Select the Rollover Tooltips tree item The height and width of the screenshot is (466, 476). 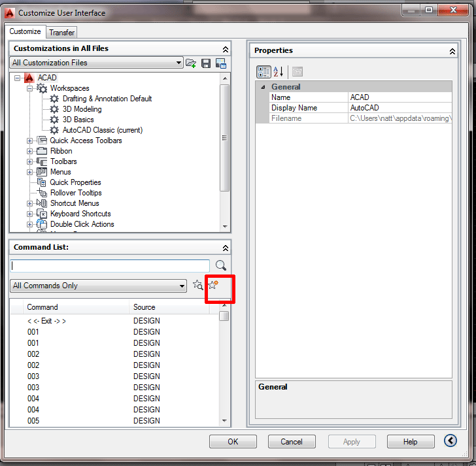pos(76,193)
